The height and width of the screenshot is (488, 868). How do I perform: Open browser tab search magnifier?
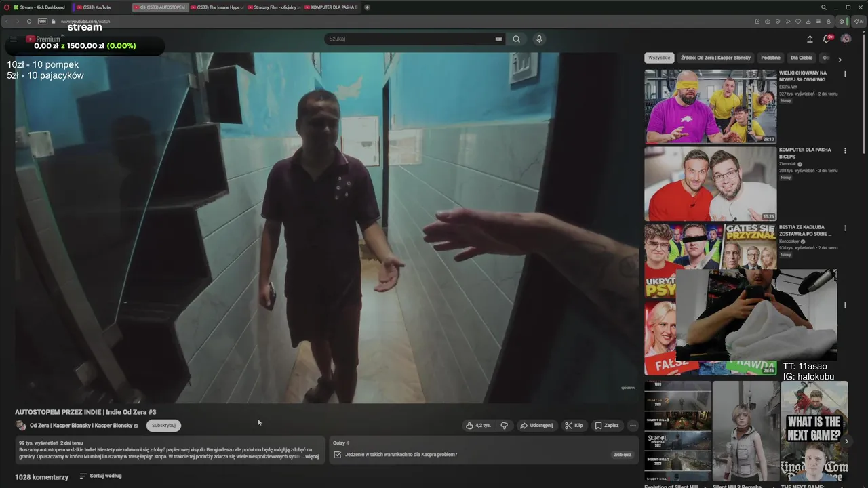click(x=824, y=7)
